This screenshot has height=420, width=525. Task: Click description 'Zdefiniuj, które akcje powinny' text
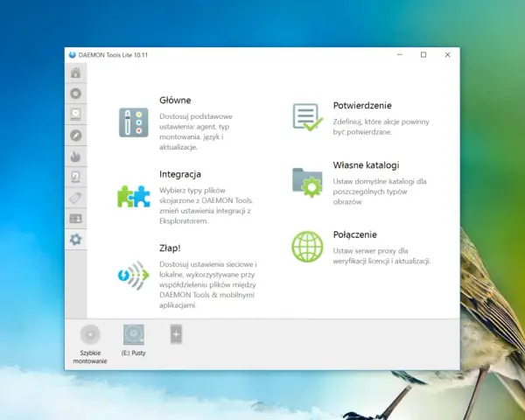[381, 122]
